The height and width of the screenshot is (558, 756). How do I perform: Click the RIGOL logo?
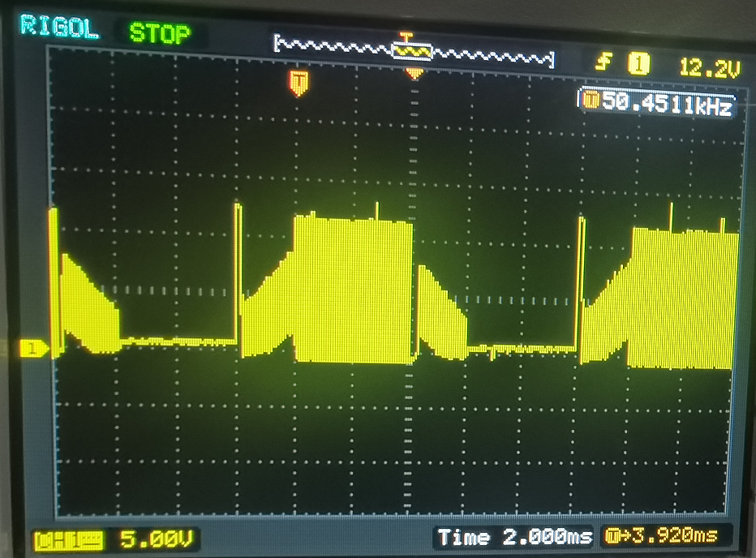(59, 27)
